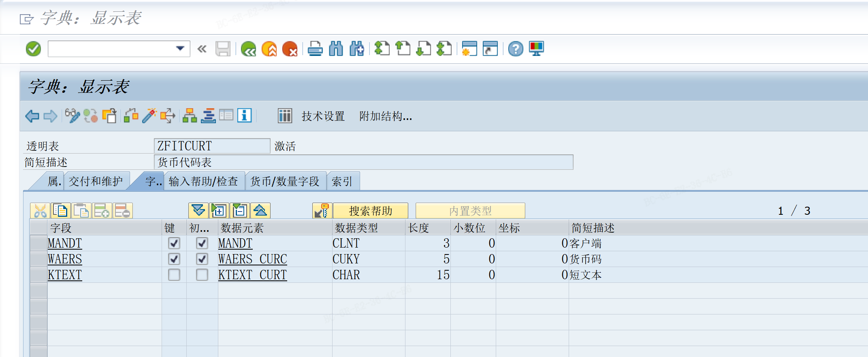Click the orange Exit icon
This screenshot has width=868, height=357.
tap(269, 49)
